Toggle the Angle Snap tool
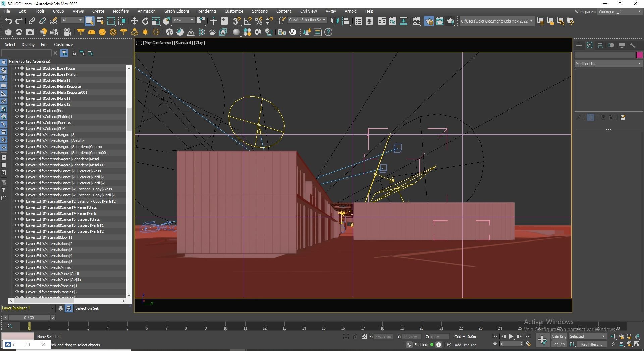Screen dimensions: 644x351 (248, 21)
